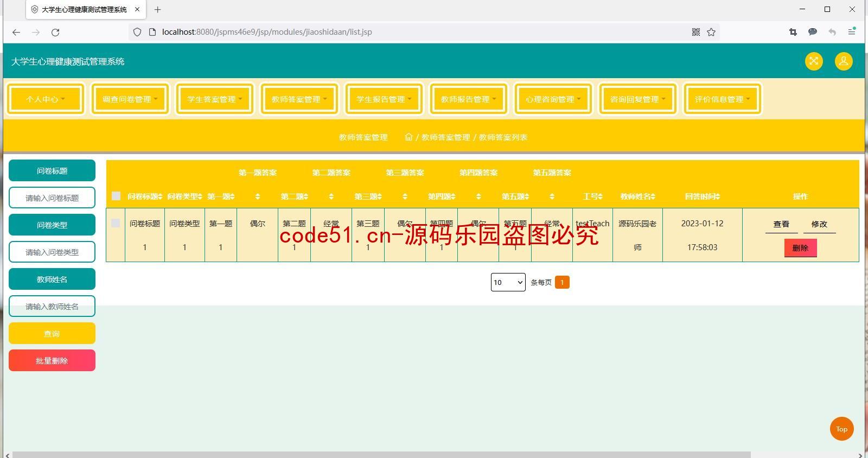The width and height of the screenshot is (868, 458).
Task: Expand the 评价信息管理 menu
Action: click(x=723, y=99)
